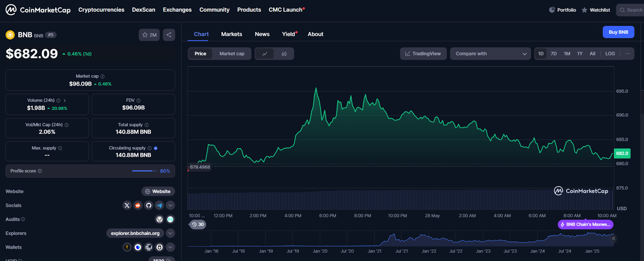
Task: Show info tooltip for Volume (24h)
Action: (x=58, y=100)
